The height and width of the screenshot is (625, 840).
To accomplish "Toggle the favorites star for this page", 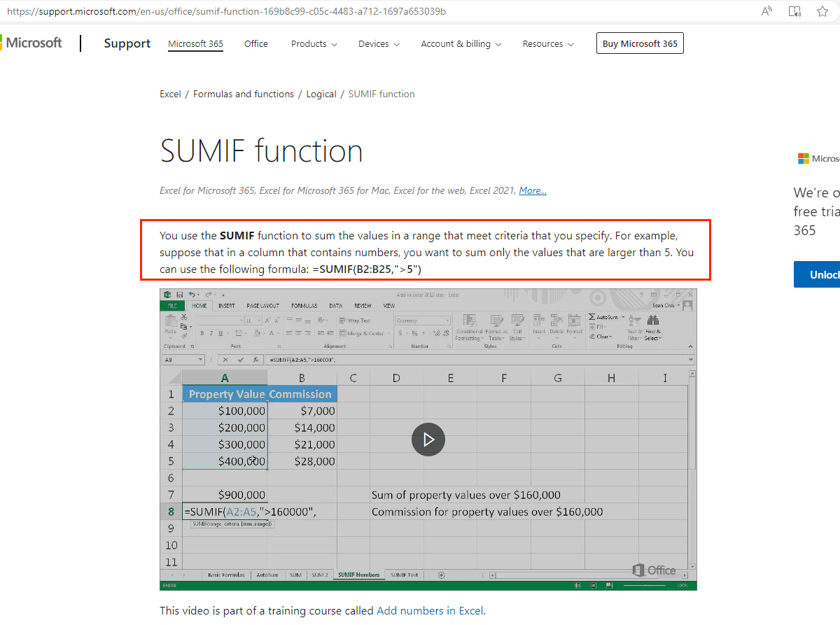I will coord(822,11).
